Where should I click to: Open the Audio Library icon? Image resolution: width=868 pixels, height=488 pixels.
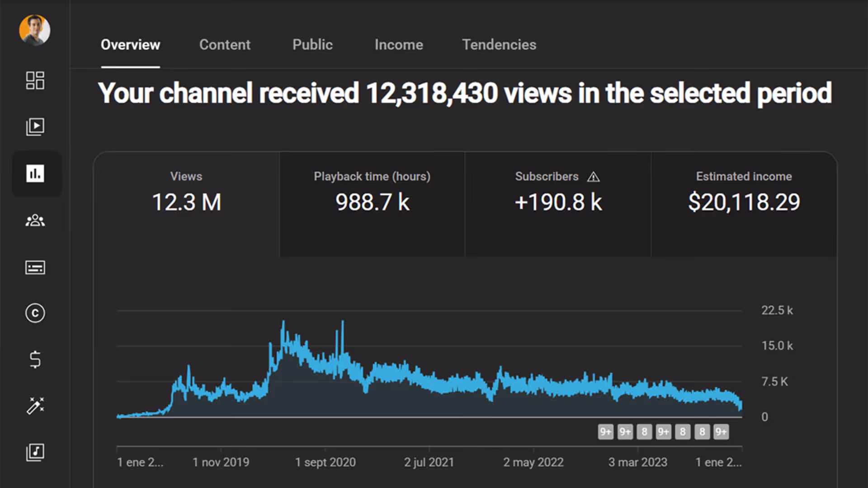coord(35,451)
